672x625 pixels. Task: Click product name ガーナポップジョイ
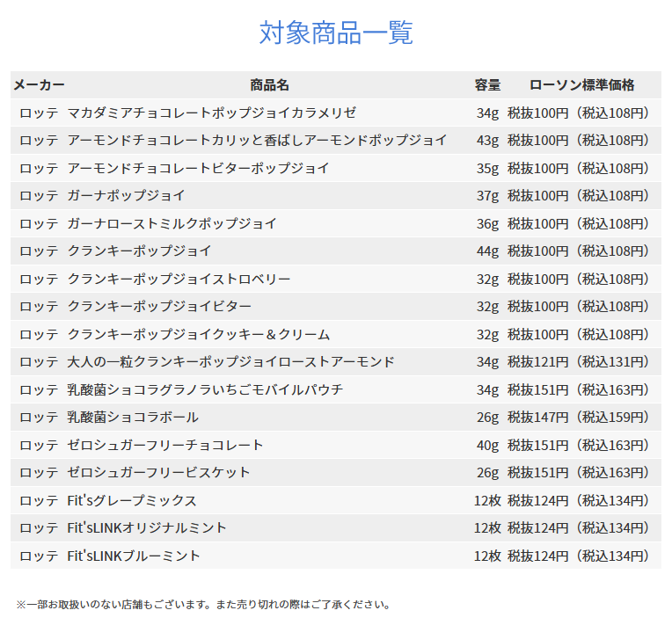point(126,195)
